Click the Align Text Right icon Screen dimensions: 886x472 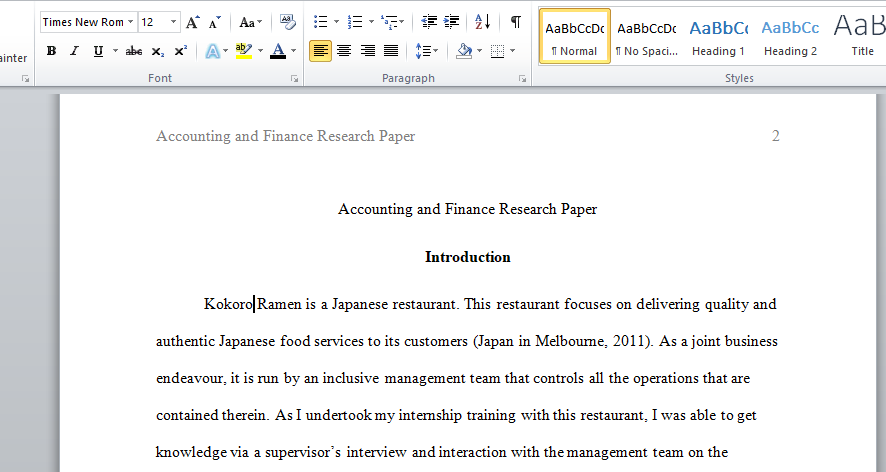[x=368, y=51]
